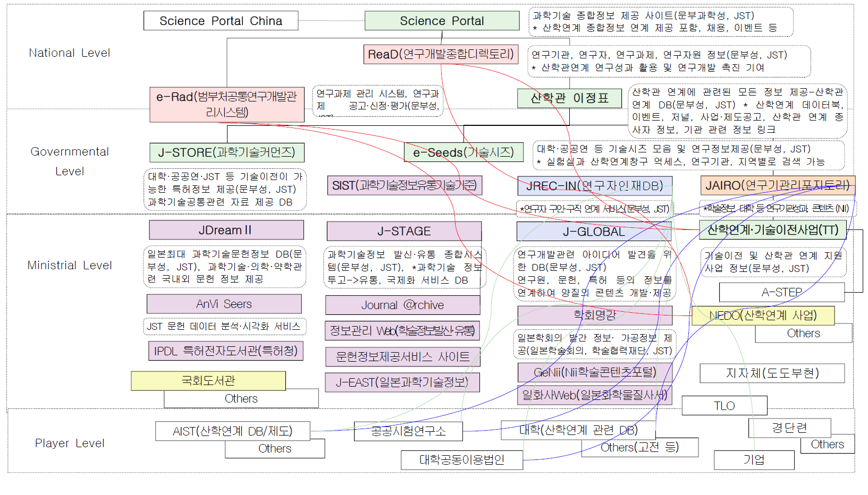
Task: Select the Science Portal China box
Action: [x=221, y=21]
